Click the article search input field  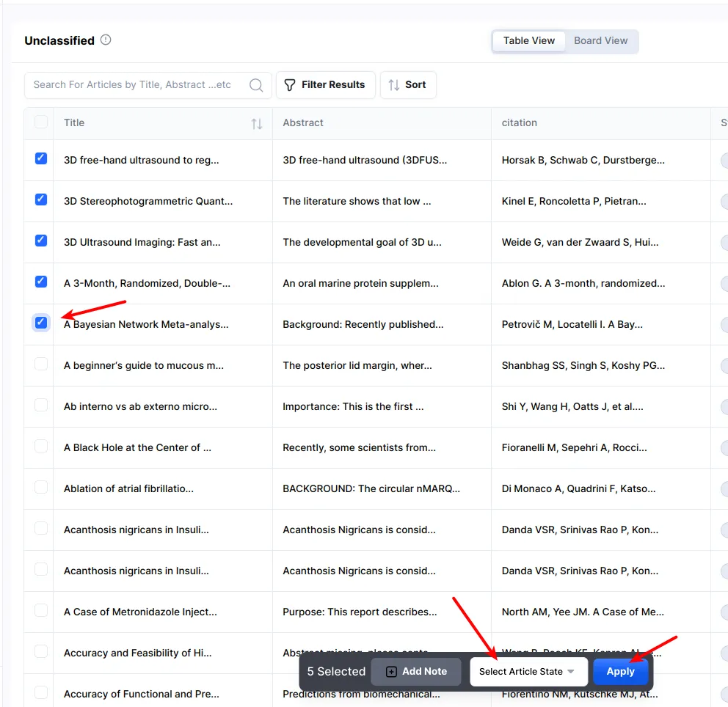click(x=136, y=85)
